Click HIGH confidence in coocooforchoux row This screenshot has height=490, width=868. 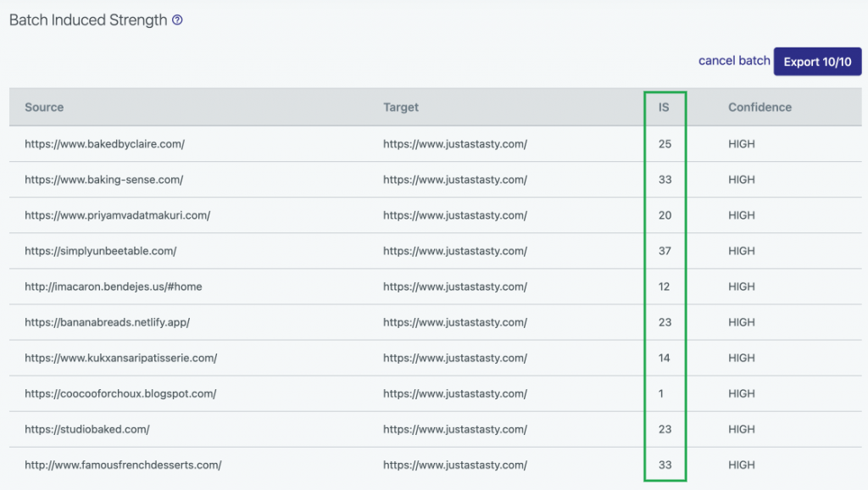tap(741, 393)
